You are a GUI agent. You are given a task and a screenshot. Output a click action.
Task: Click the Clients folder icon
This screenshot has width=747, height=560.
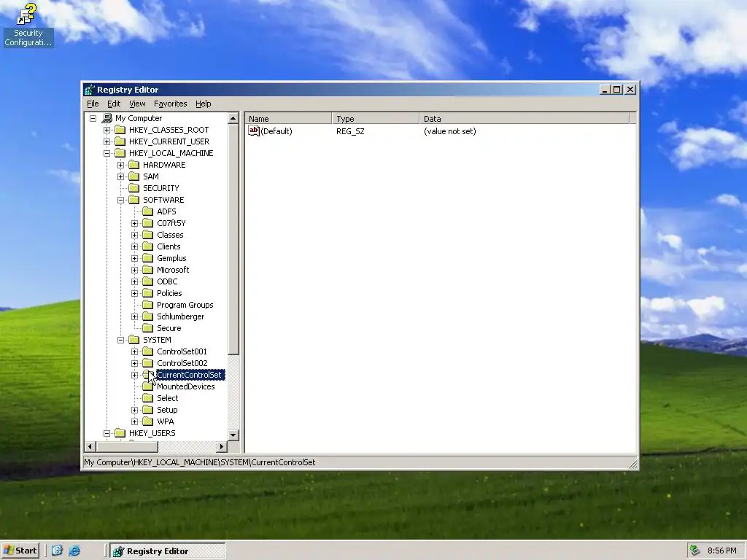(148, 246)
